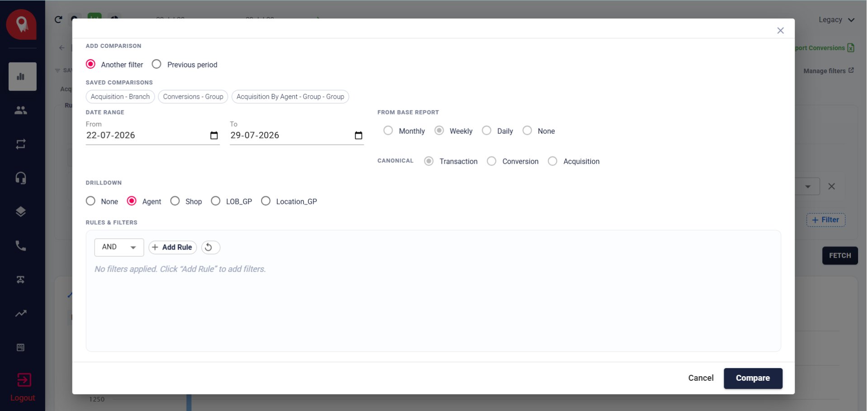Click the Compare button

click(753, 378)
